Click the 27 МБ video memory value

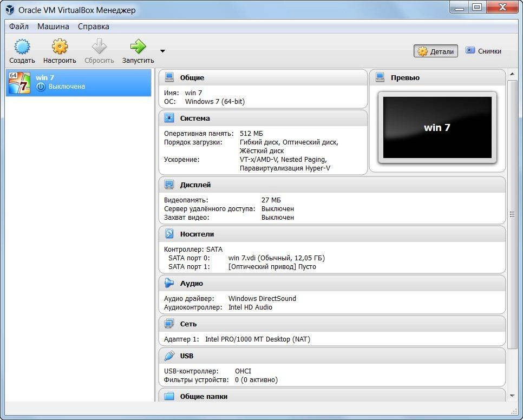(271, 200)
